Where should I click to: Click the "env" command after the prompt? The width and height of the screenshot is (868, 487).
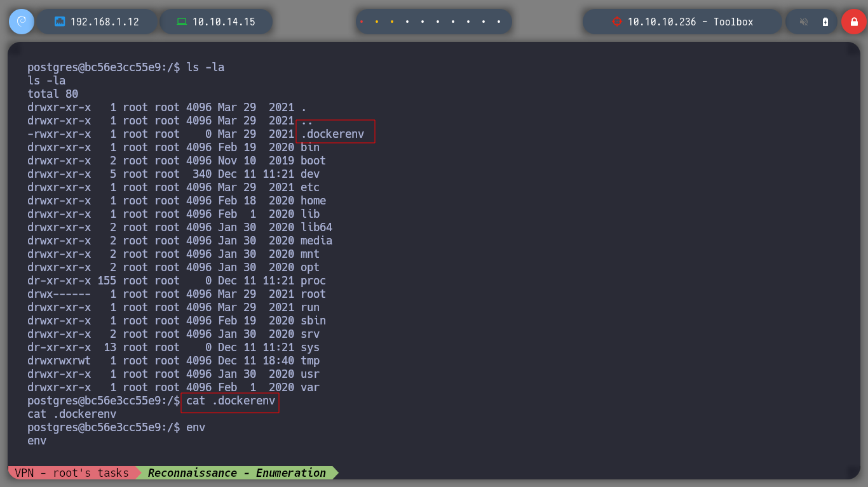196,427
